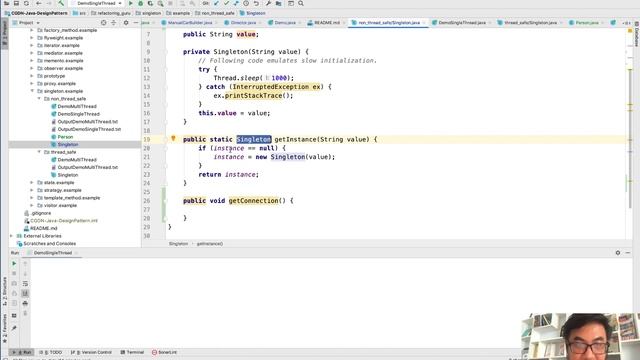Collapse the singleton.example folder
This screenshot has height=360, width=640.
[x=32, y=91]
